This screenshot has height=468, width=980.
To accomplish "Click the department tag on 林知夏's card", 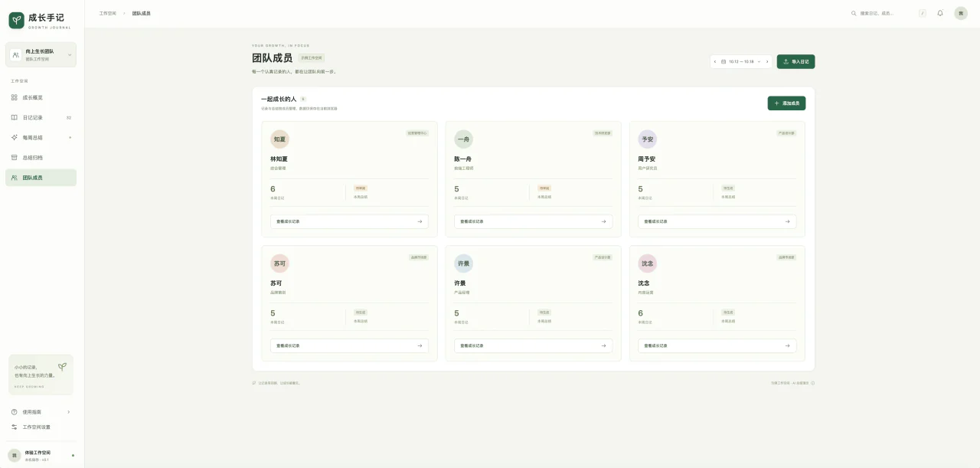I will click(x=417, y=133).
